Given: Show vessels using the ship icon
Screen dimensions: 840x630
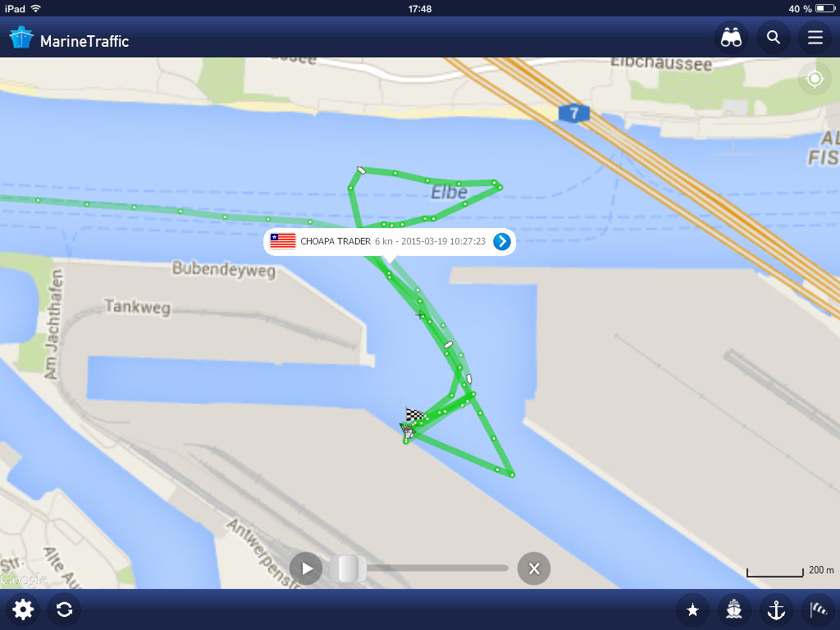Looking at the screenshot, I should [x=734, y=609].
